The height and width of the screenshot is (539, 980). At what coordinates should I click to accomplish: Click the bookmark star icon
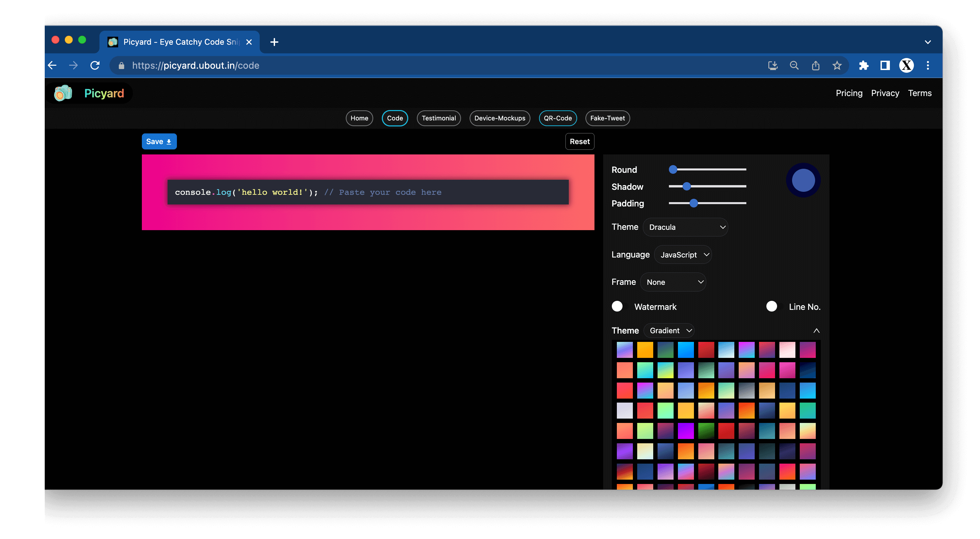tap(837, 65)
